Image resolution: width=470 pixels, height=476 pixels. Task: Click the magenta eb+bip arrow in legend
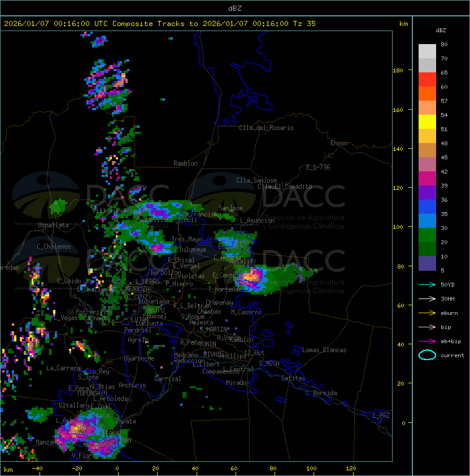427,341
